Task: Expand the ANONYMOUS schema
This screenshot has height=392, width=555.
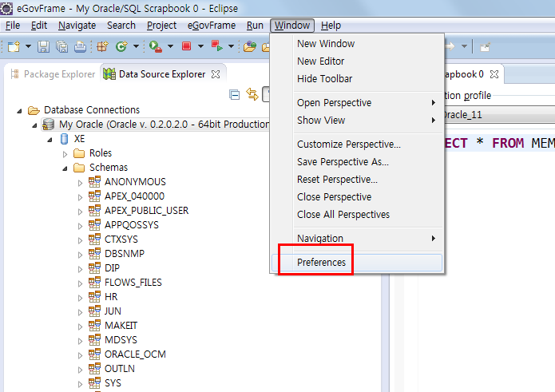Action: (80, 183)
